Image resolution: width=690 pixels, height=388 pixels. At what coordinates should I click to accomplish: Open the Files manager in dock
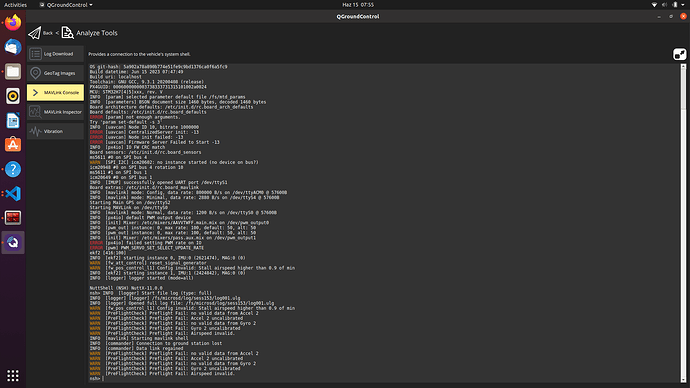(13, 71)
